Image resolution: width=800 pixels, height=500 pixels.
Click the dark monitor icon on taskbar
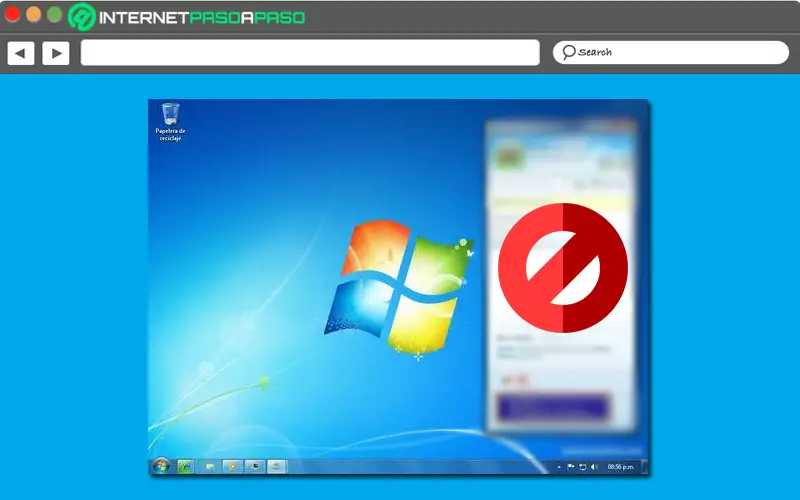tap(255, 466)
